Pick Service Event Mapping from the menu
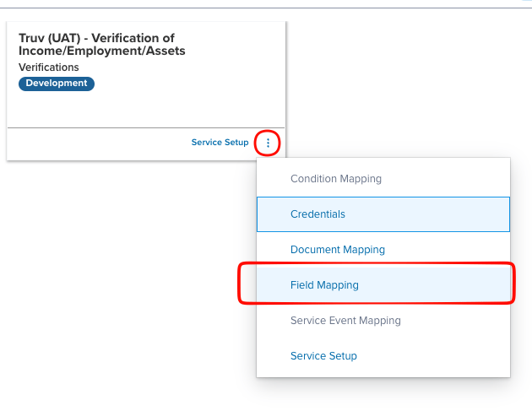 tap(383, 321)
